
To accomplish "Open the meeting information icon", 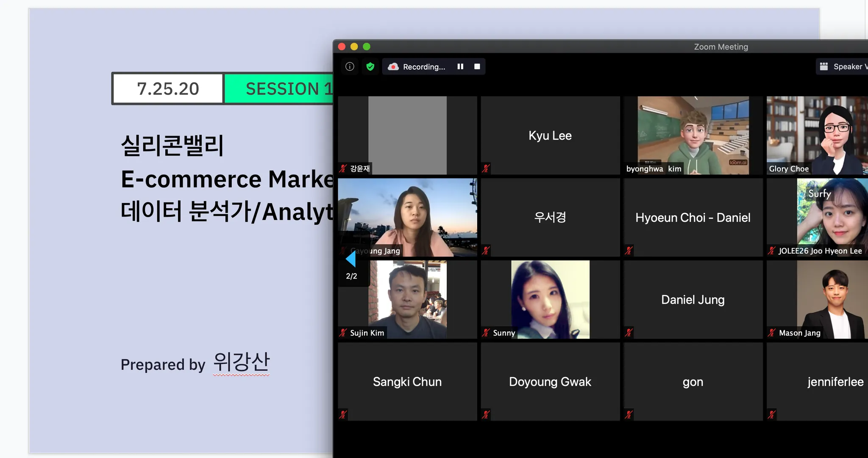I will click(x=350, y=67).
